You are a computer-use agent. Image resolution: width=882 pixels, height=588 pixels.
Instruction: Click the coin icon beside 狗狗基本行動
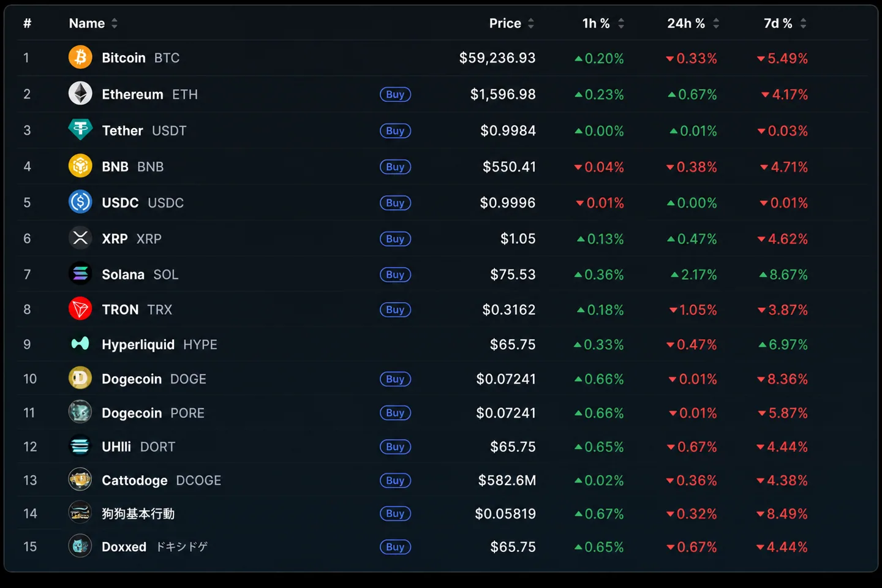80,513
